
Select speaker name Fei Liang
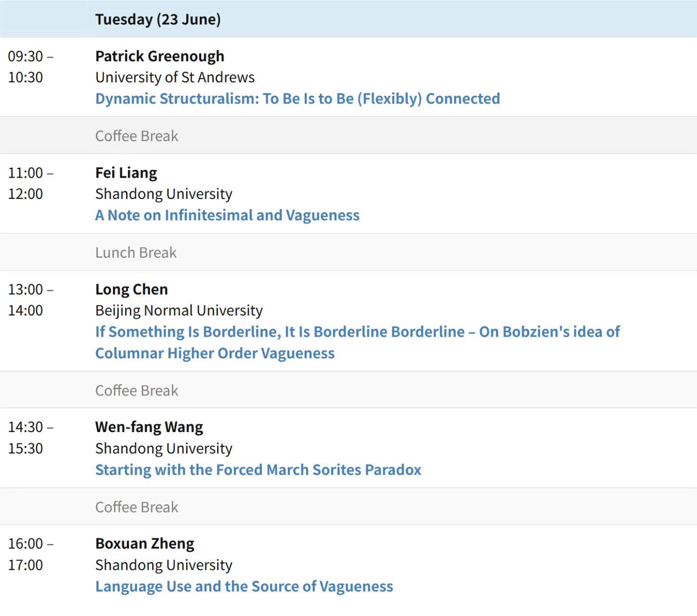126,173
